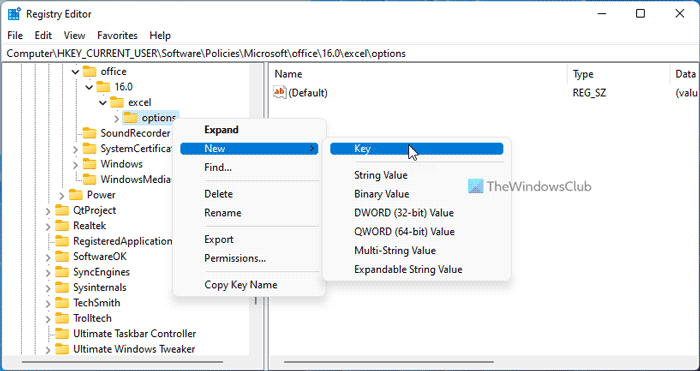Expand the Power key arrow

pos(62,195)
